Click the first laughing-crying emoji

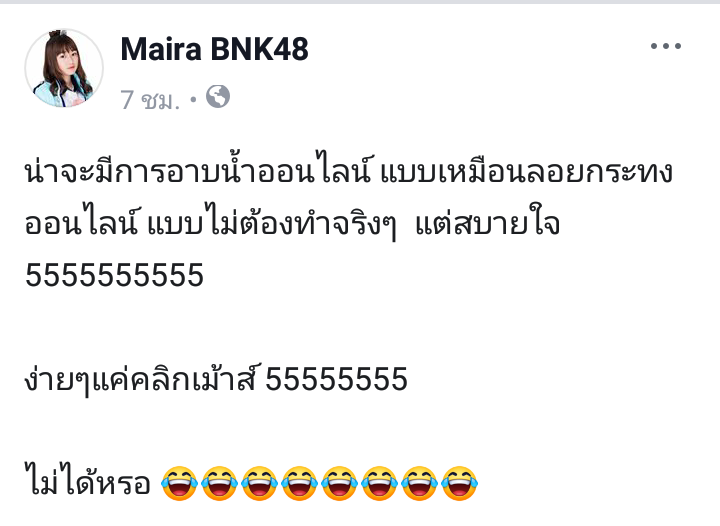[180, 483]
